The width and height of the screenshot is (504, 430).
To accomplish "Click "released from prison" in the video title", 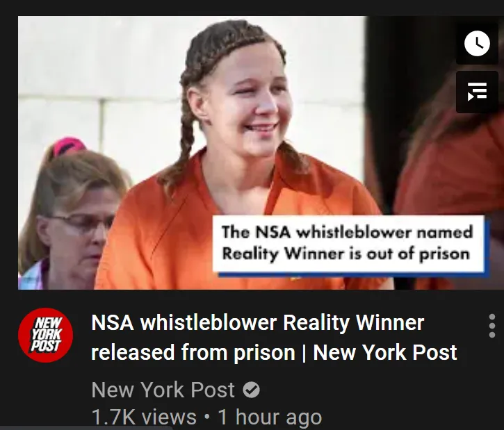I will pos(193,353).
